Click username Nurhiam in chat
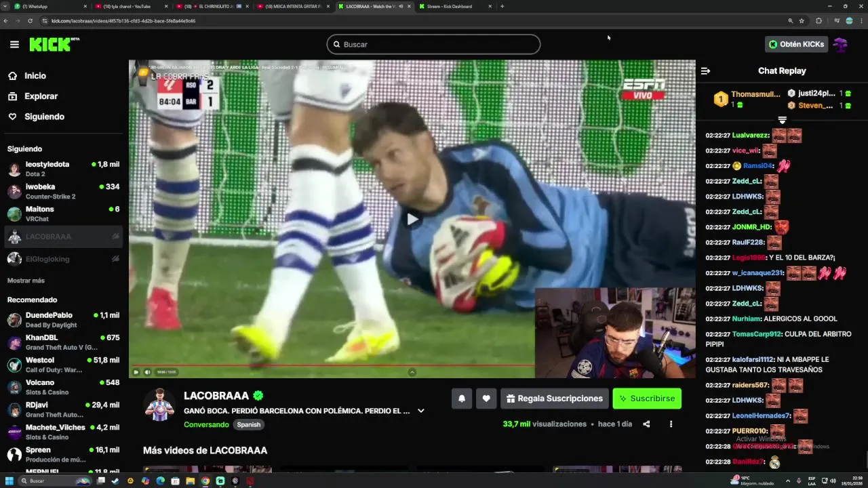Screen dimensions: 868x488 click(747, 319)
